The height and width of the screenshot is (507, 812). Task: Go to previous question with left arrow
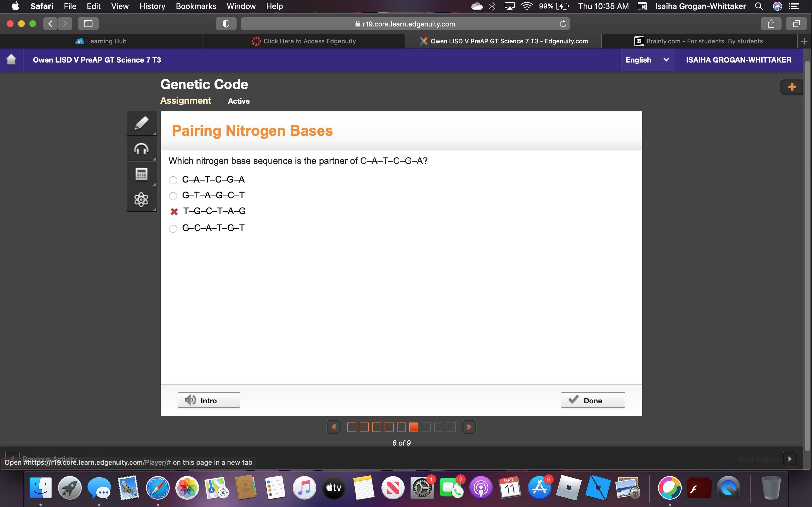(334, 427)
